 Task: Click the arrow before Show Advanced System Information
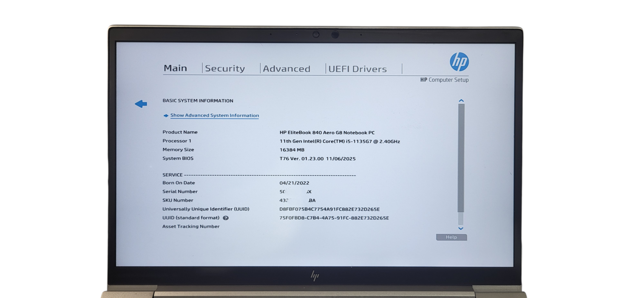pyautogui.click(x=165, y=115)
